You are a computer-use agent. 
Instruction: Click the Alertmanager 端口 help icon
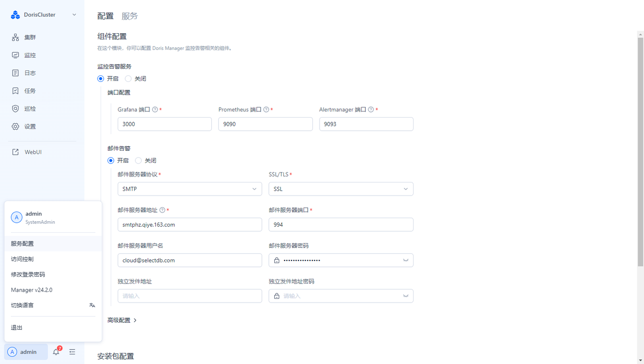click(371, 110)
